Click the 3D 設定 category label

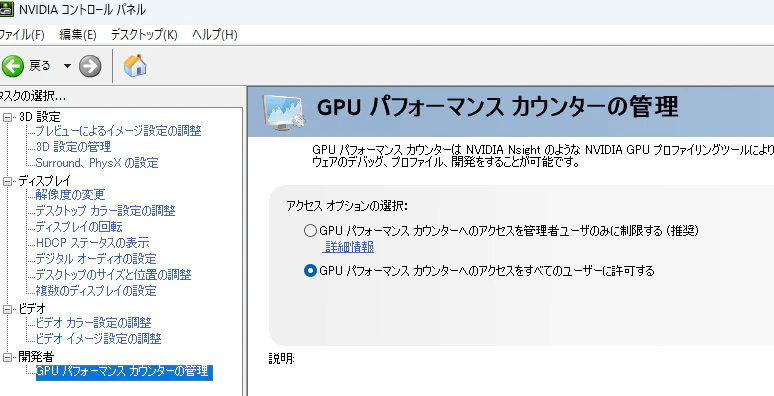(39, 117)
